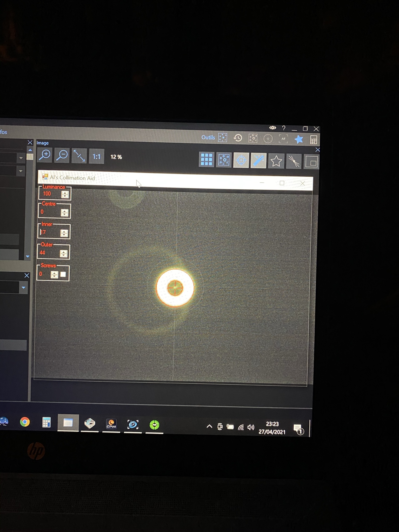Switch to the blue swirl viewfinder taskbar app
Image resolution: width=399 pixels, height=532 pixels.
pos(133,424)
